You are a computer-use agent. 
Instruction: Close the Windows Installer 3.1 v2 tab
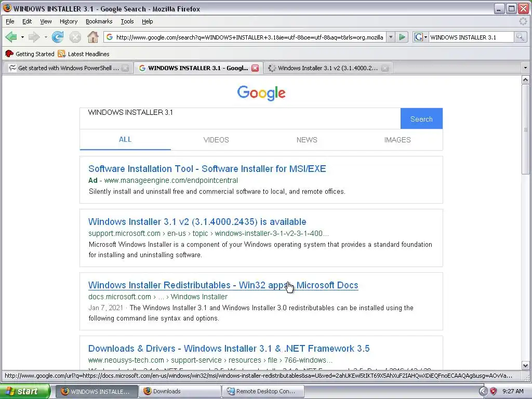tap(385, 68)
